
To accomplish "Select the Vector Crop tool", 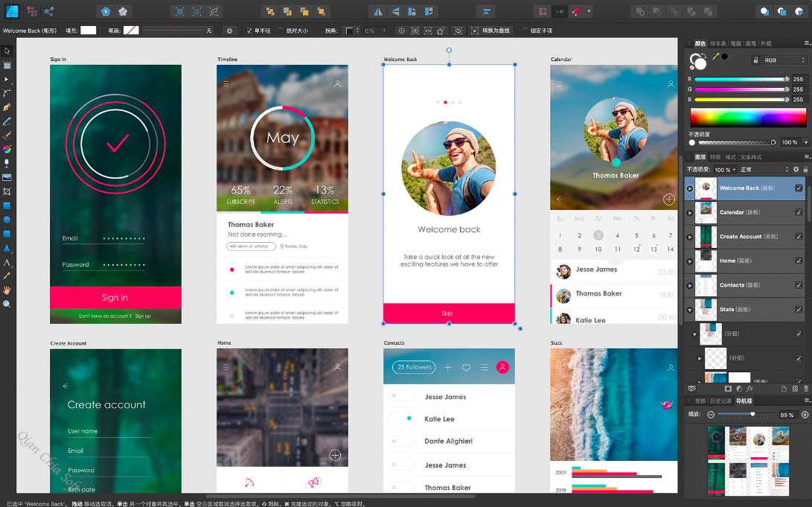I will click(7, 191).
